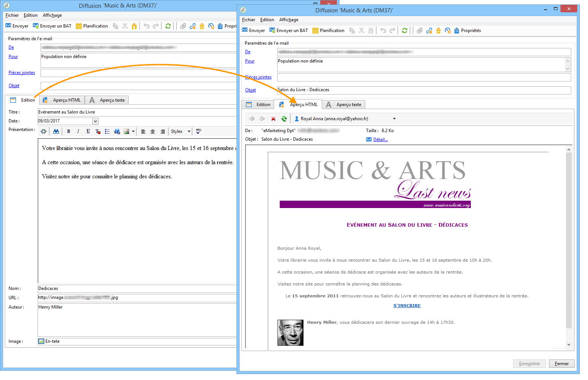The image size is (588, 380).
Task: Click the bullet list icon in the editor
Action: click(107, 131)
